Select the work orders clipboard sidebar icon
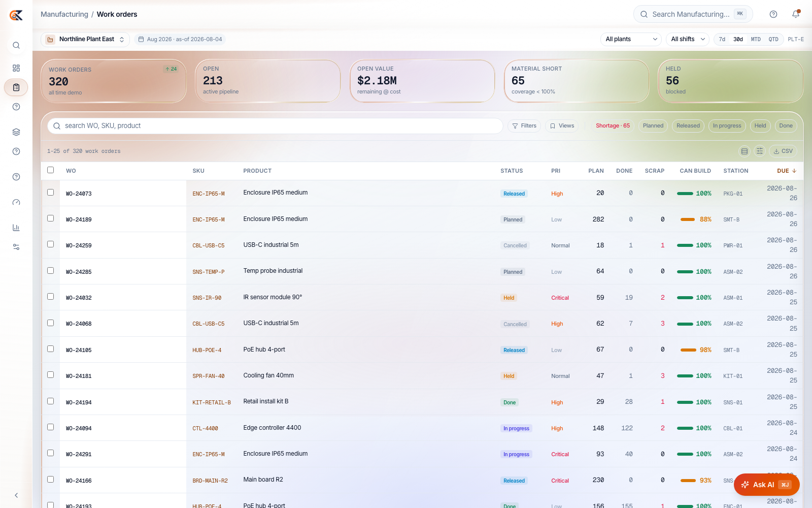 [16, 87]
